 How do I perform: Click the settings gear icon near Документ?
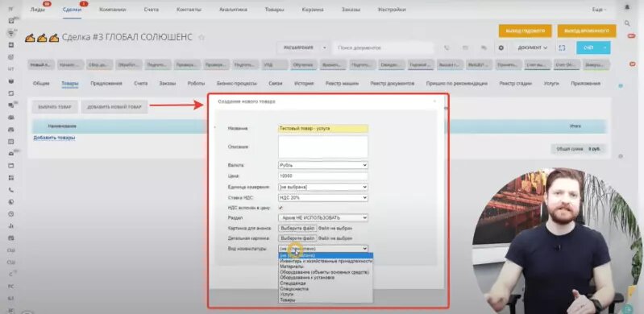click(501, 48)
